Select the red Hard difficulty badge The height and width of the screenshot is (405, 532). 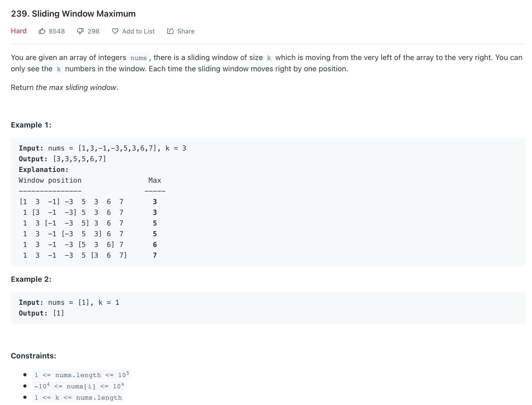(18, 31)
